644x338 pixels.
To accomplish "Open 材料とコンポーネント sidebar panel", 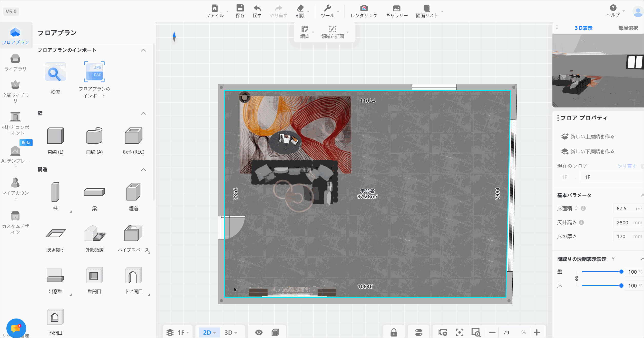I will pyautogui.click(x=15, y=124).
